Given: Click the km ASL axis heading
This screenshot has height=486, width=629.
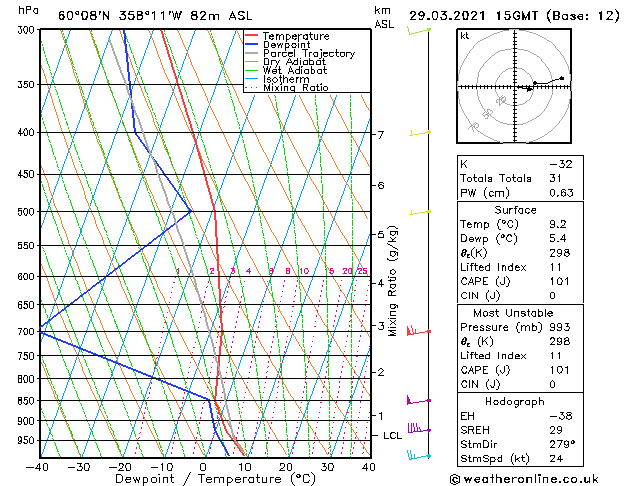Looking at the screenshot, I should point(384,17).
